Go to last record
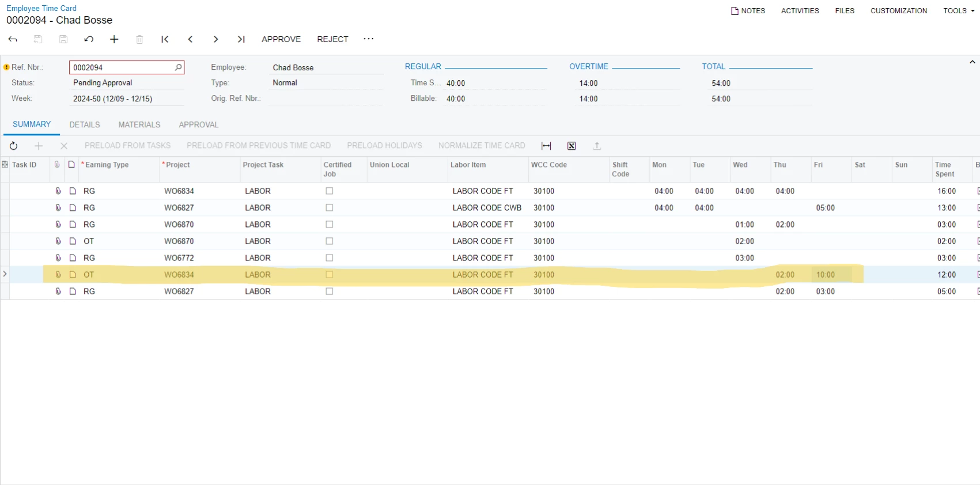The width and height of the screenshot is (980, 485). tap(241, 39)
